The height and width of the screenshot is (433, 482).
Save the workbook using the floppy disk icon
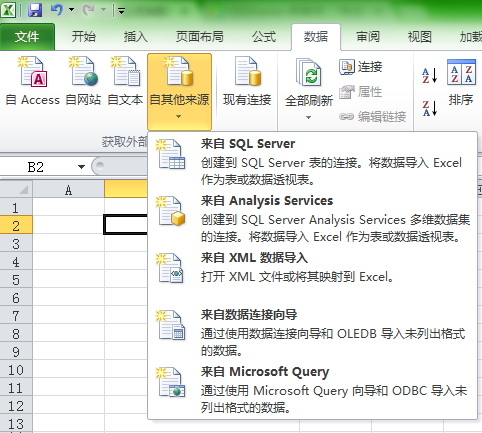pos(35,10)
